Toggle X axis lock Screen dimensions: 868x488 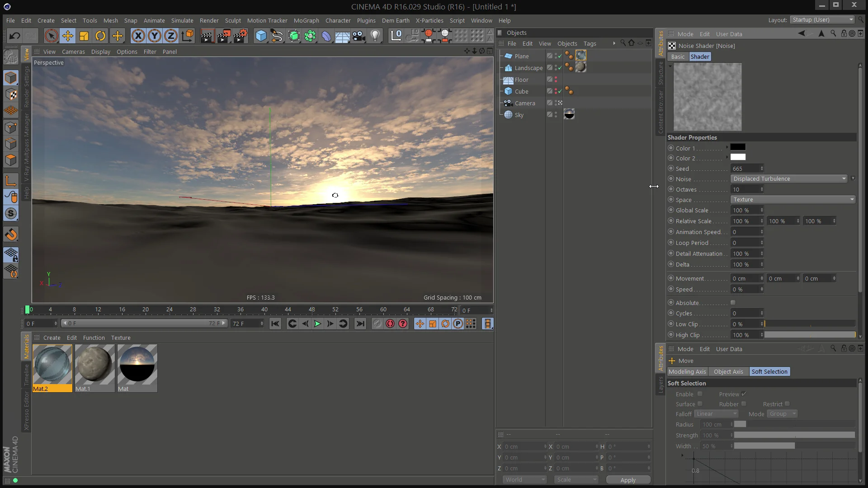[138, 36]
